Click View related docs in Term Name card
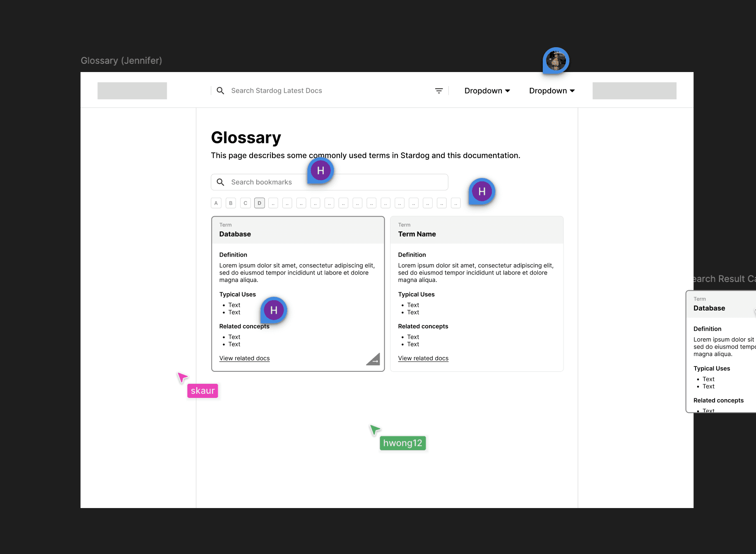 click(423, 358)
